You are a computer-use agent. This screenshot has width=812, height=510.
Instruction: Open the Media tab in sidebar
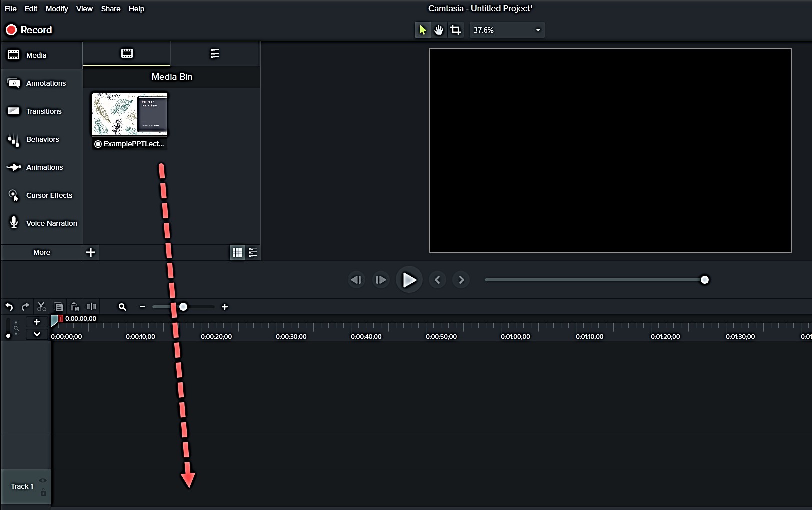[x=41, y=55]
